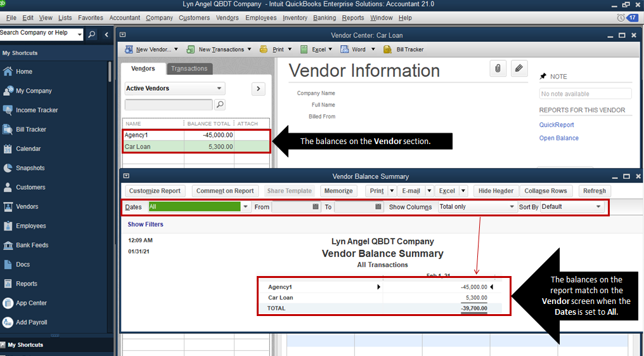644x356 pixels.
Task: Open the Sort By Default dropdown
Action: 598,207
